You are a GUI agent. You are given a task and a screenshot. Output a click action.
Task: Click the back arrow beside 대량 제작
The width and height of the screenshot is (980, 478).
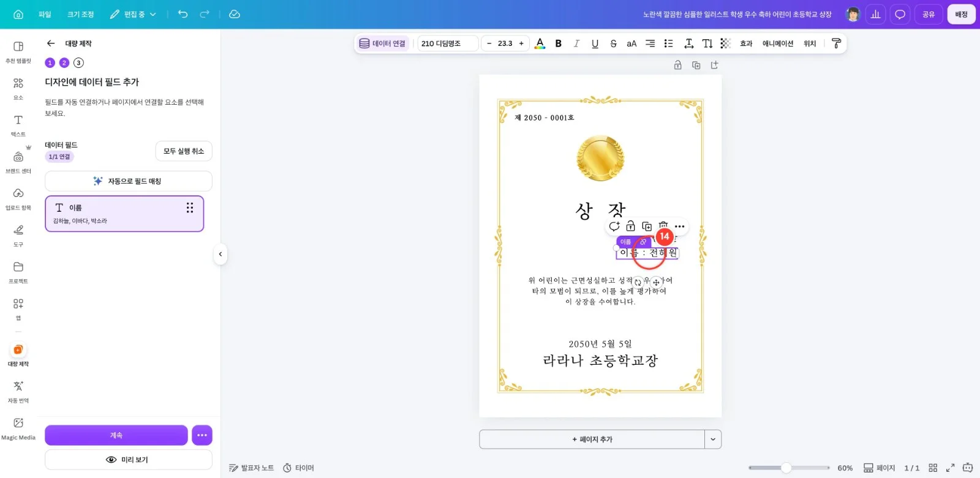pos(51,43)
